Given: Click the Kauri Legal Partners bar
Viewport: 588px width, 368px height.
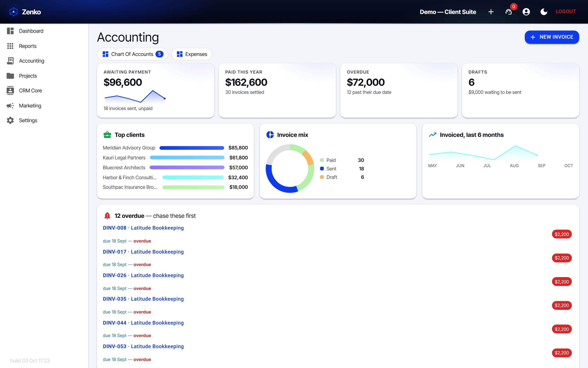Looking at the screenshot, I should click(187, 158).
